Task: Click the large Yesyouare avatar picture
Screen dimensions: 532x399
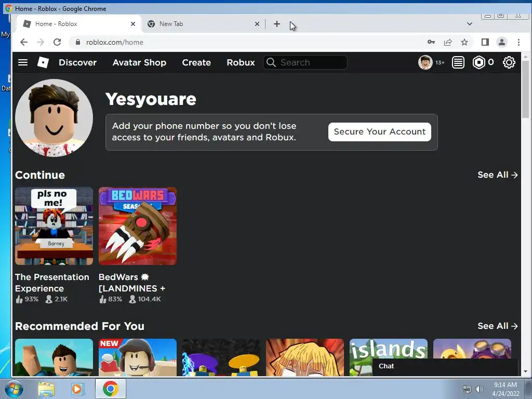Action: click(54, 118)
